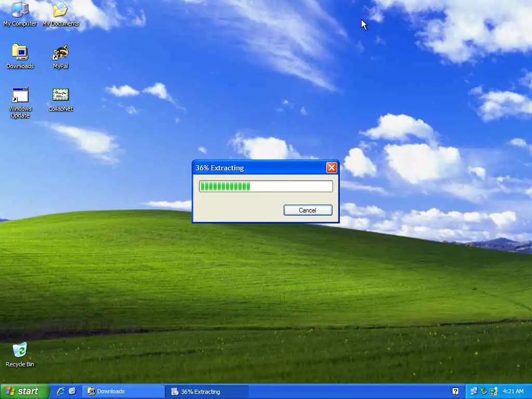Click the Safely Remove Hardware tray icon
This screenshot has height=399, width=532.
click(x=484, y=391)
